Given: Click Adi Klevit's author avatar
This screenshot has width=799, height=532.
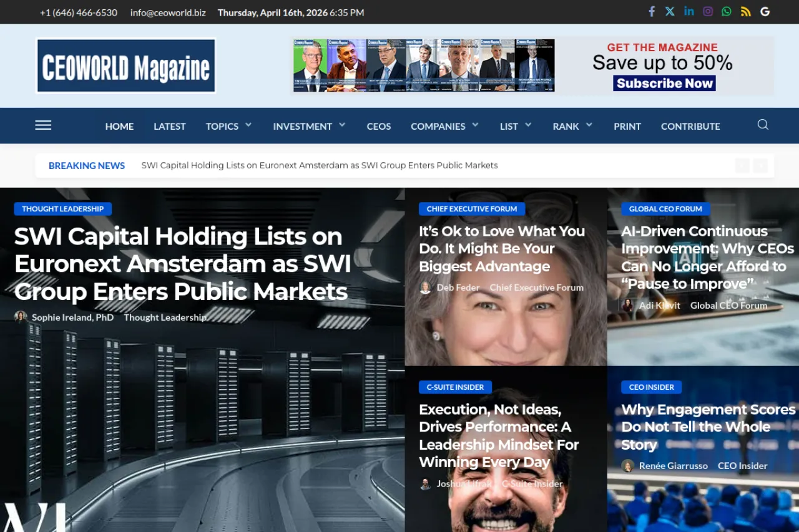Looking at the screenshot, I should click(x=627, y=305).
